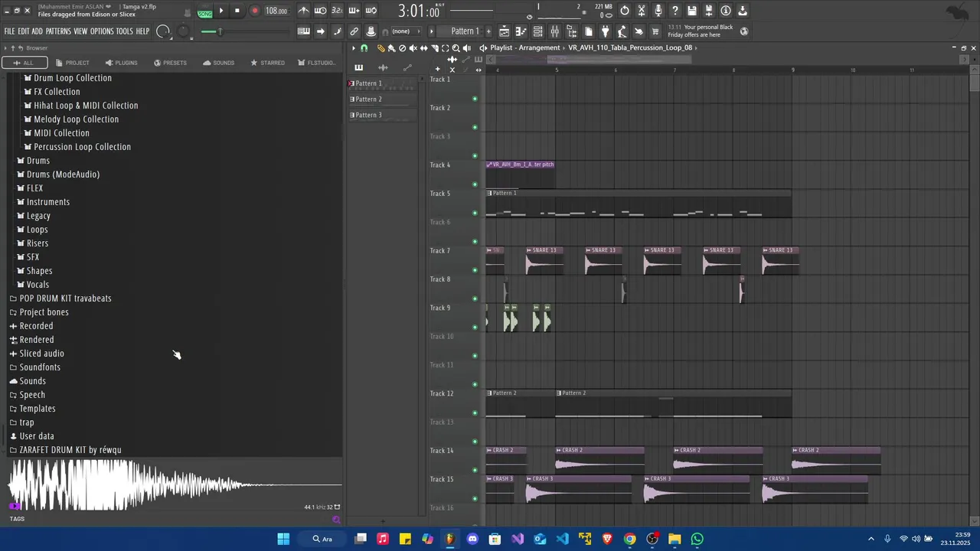Screen dimensions: 980x551
Task: Open the Playlist view icon
Action: coord(505,31)
